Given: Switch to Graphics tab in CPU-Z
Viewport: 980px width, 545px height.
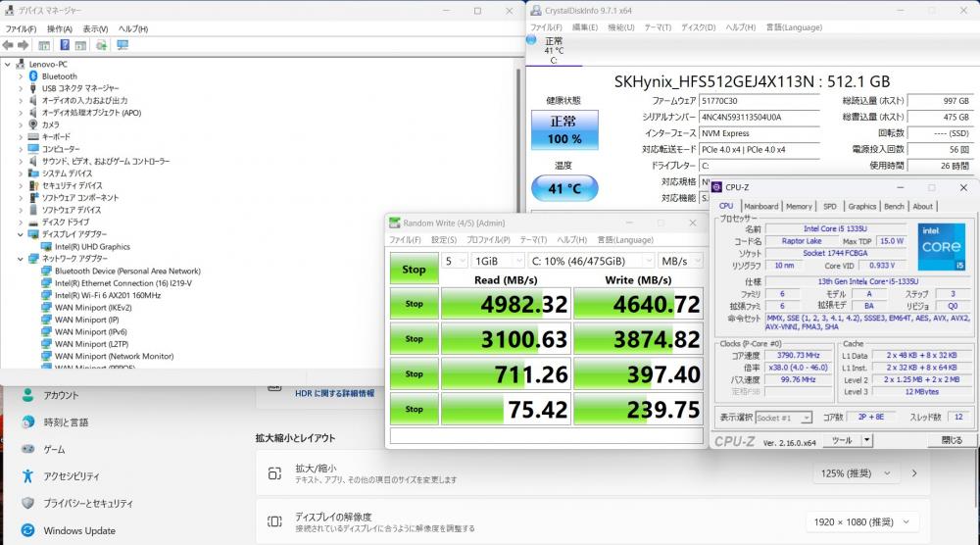Looking at the screenshot, I should [x=861, y=206].
